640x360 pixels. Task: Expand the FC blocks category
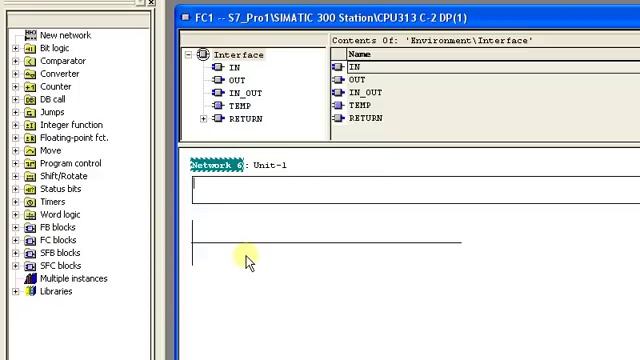[x=16, y=240]
